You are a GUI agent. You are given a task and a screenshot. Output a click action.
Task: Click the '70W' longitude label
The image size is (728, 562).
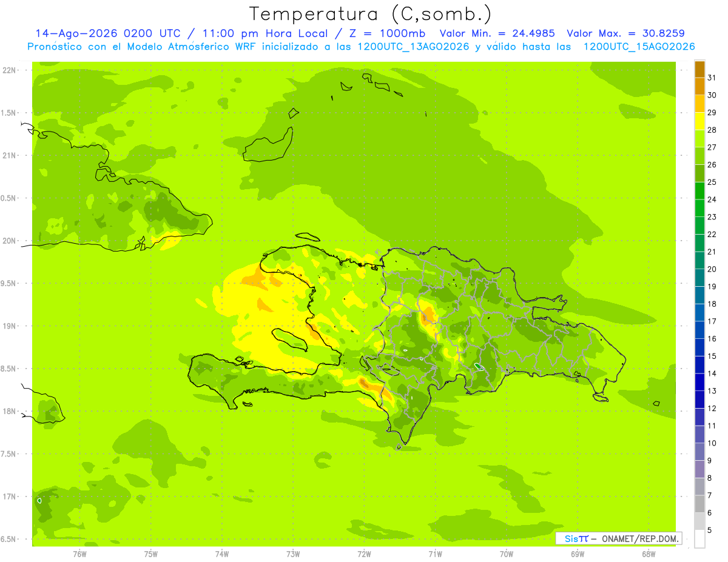[x=506, y=554]
